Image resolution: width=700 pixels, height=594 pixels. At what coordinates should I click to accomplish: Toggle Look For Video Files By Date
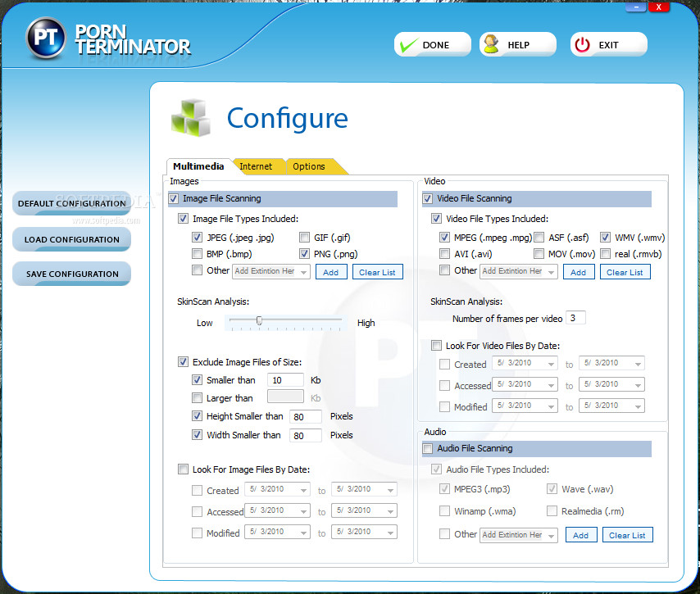436,346
